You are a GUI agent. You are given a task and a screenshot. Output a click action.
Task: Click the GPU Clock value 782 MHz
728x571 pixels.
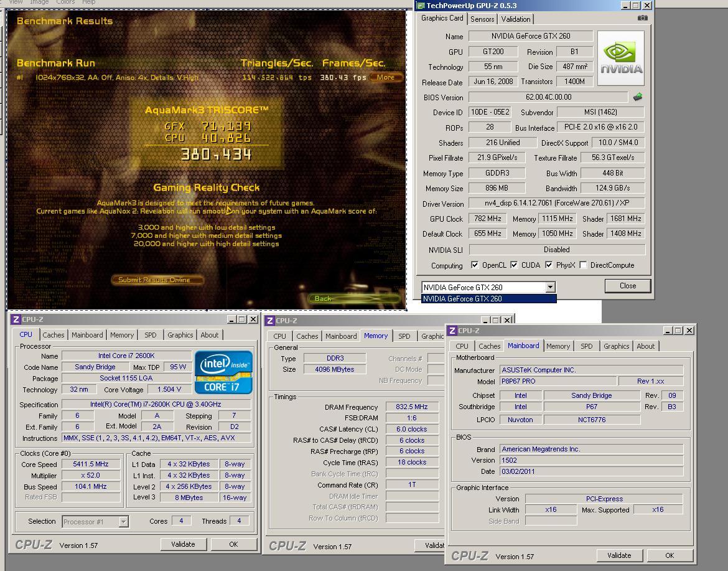(x=487, y=219)
